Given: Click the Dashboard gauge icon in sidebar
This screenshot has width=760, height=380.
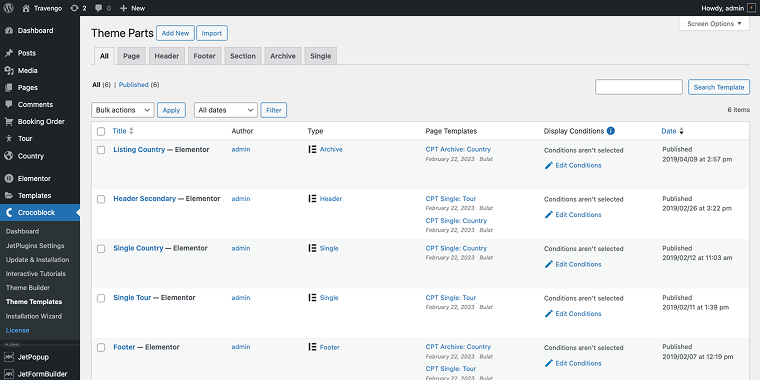Looking at the screenshot, I should click(9, 31).
